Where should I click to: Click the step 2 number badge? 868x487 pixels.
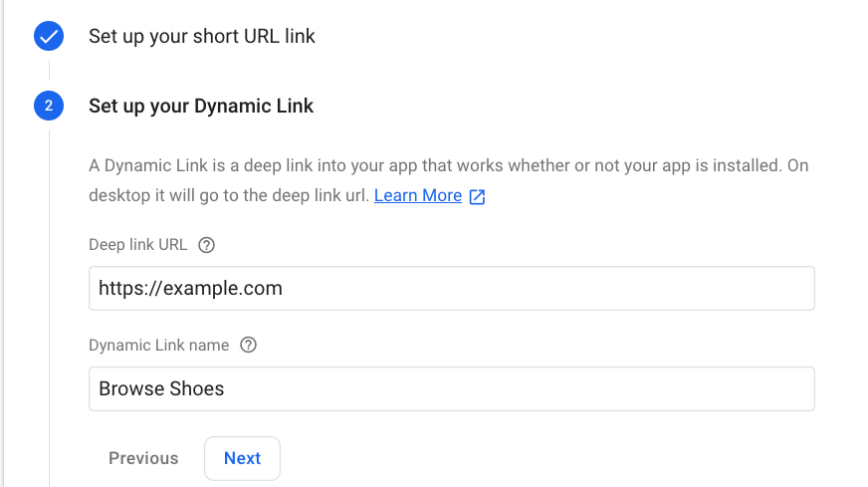pos(49,106)
